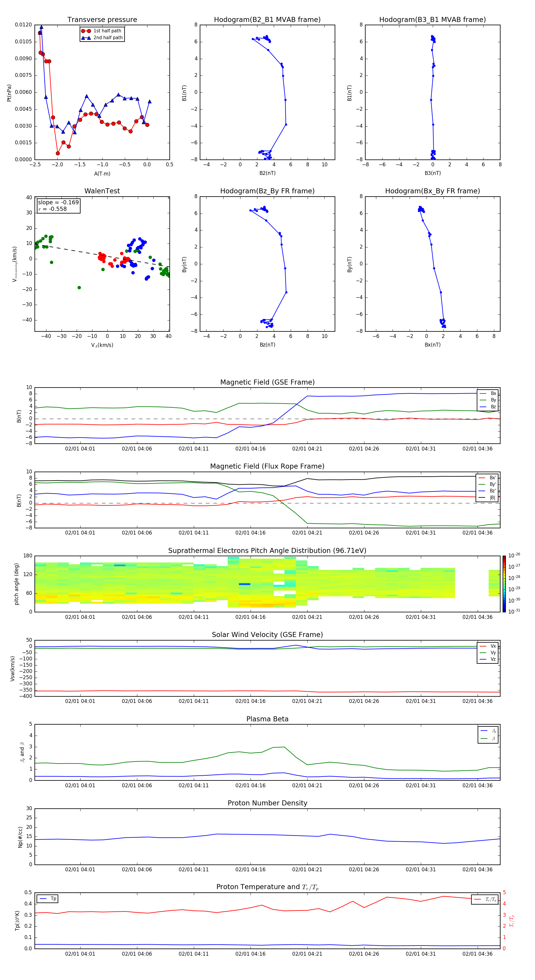
Task: Select Bx' in the Flux Rope legend
Action: pyautogui.click(x=487, y=478)
